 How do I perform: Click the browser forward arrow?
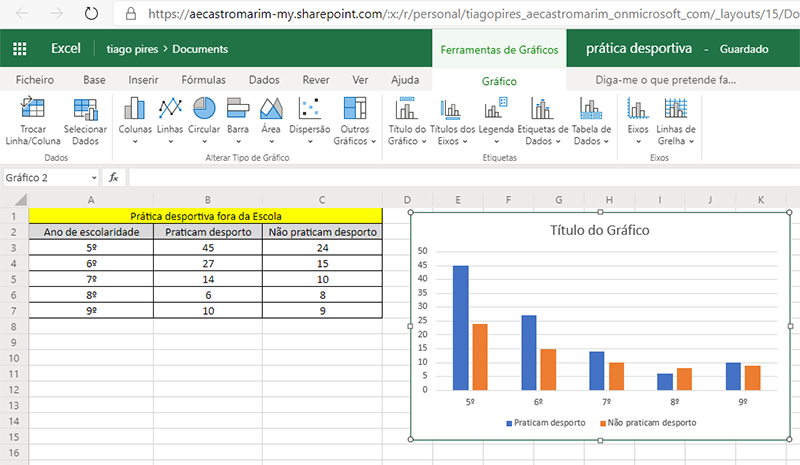point(56,13)
